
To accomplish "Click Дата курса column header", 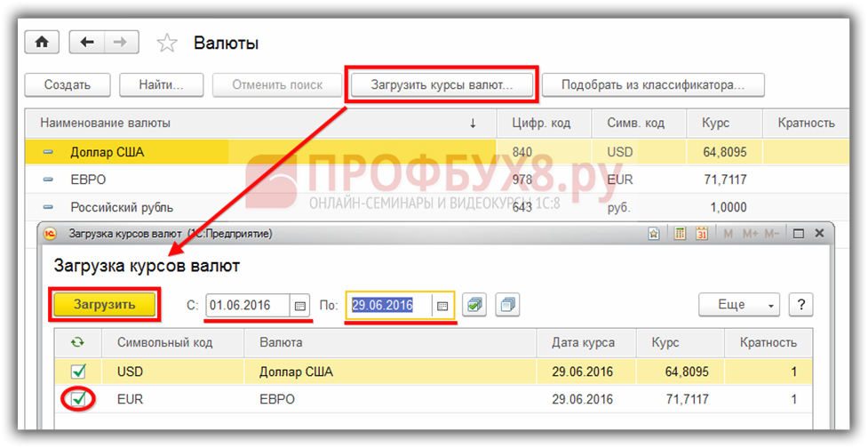I will [586, 342].
